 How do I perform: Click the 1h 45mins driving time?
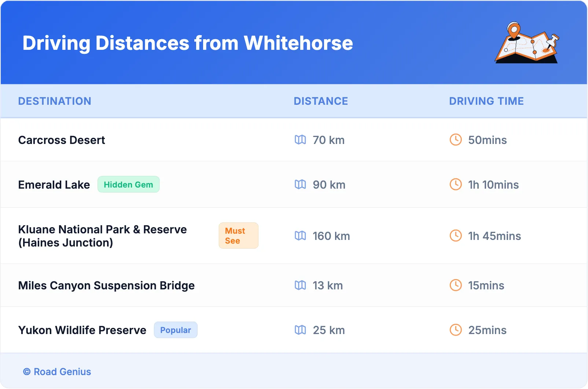click(495, 236)
